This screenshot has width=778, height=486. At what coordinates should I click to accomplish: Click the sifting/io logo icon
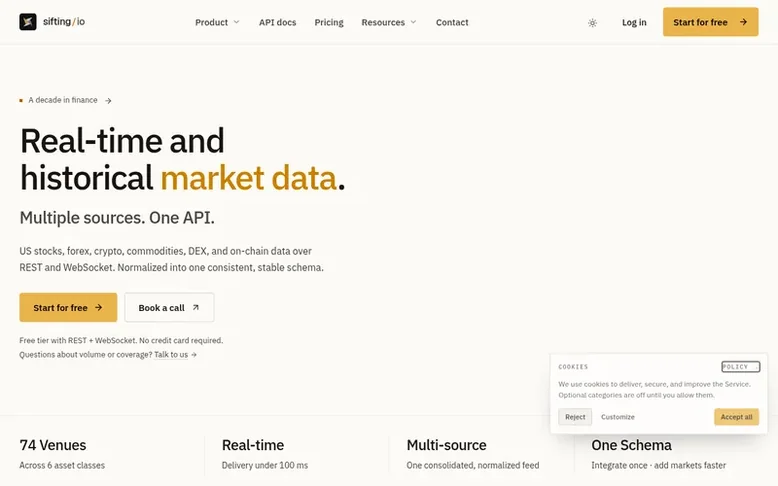(x=28, y=22)
